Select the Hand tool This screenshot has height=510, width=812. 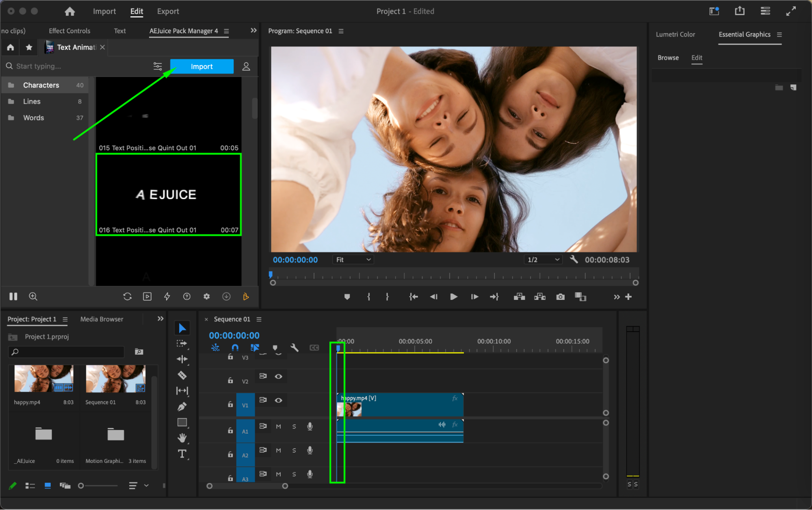click(182, 438)
